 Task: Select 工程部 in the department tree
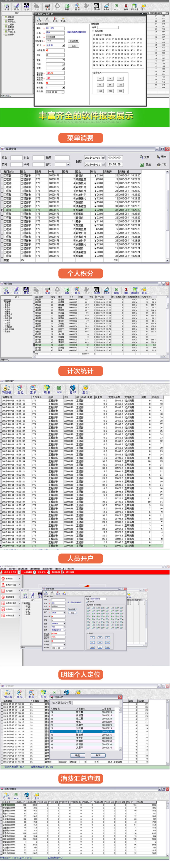click(11, 25)
